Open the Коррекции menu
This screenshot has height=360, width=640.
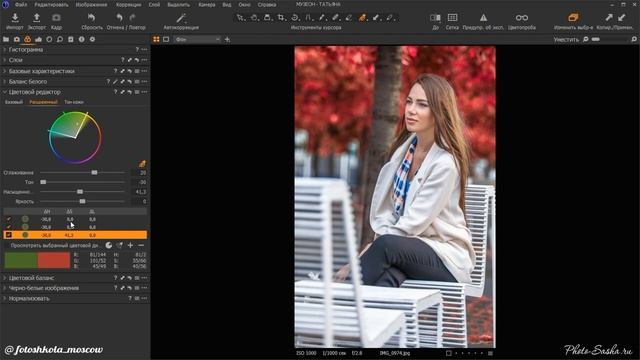click(129, 5)
